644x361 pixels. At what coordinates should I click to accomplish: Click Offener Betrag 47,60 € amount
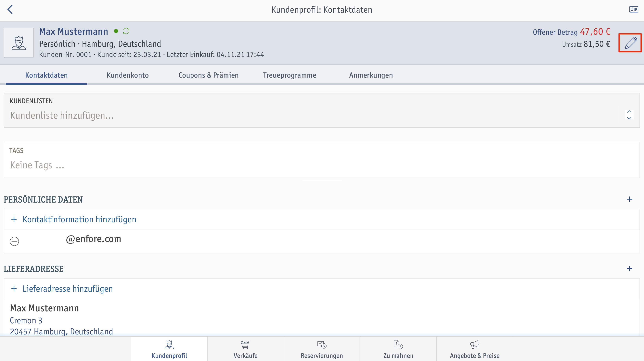coord(572,32)
